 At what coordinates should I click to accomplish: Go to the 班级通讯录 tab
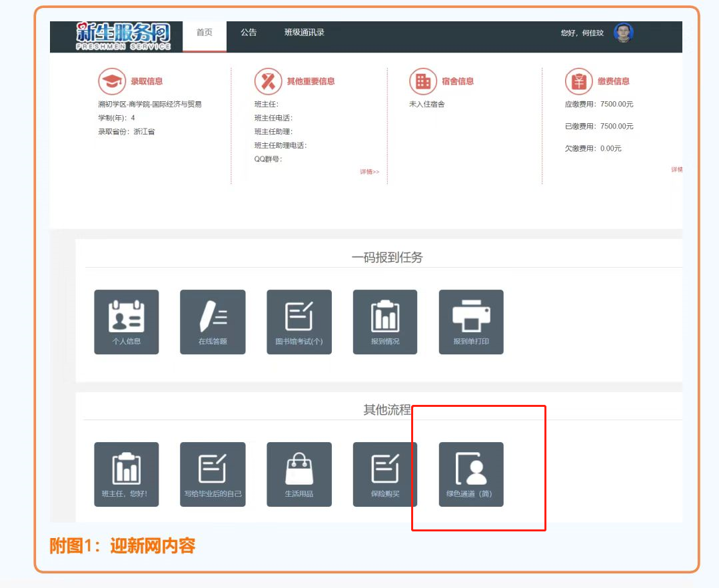click(x=304, y=33)
